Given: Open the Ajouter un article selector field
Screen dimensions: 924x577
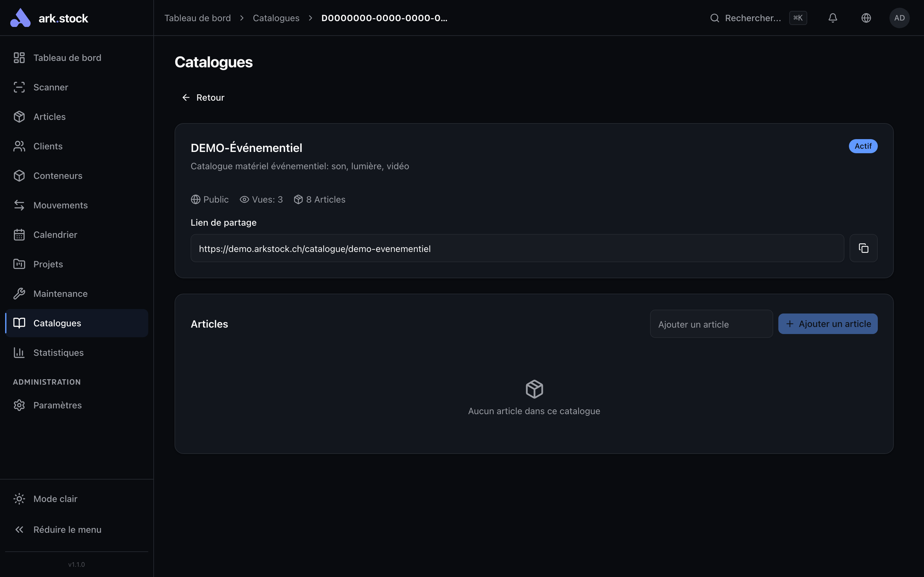Looking at the screenshot, I should [711, 324].
